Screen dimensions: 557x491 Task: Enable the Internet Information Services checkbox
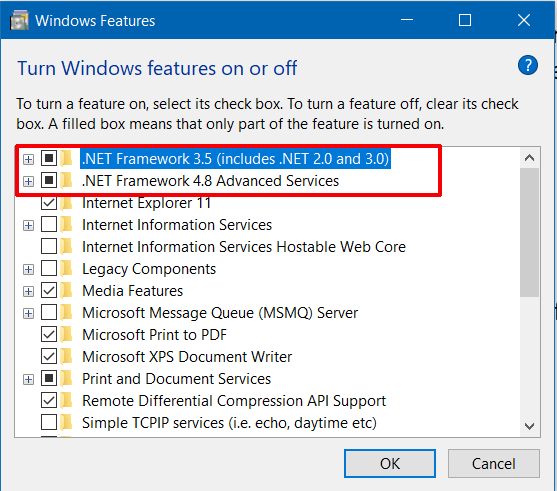49,225
